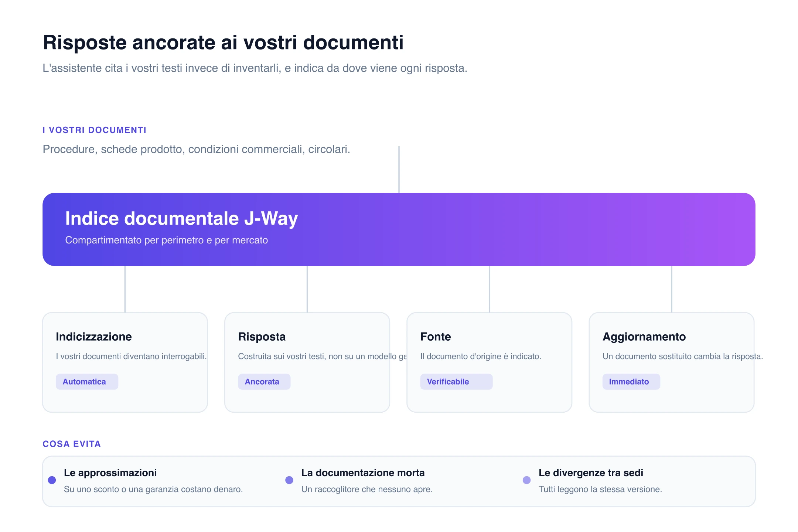Click the 'Ancorata' badge
Screen dimensions: 798x532
[264, 382]
